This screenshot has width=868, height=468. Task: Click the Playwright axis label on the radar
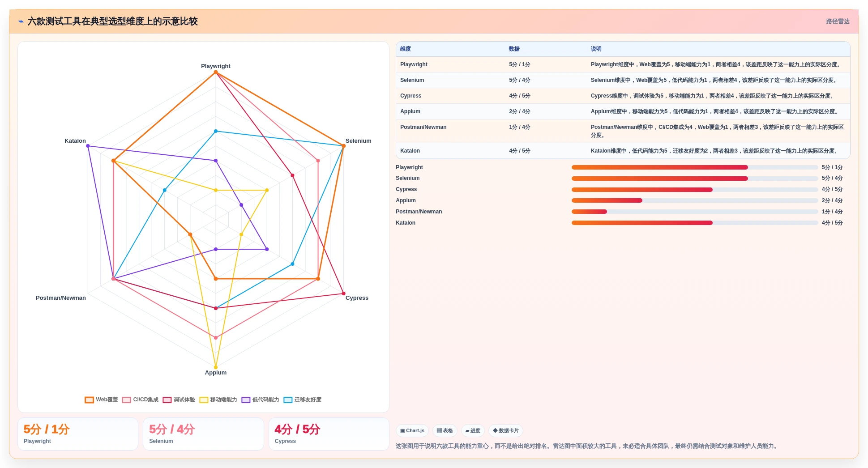click(216, 66)
